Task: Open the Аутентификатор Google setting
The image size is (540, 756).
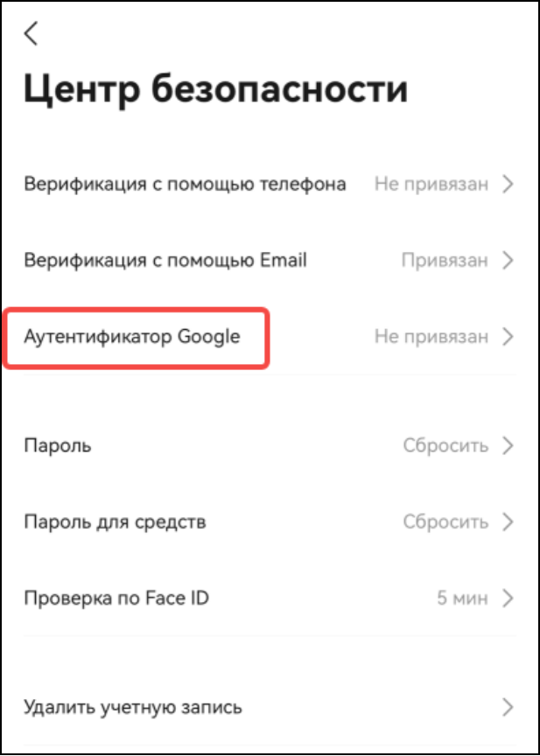Action: click(270, 337)
